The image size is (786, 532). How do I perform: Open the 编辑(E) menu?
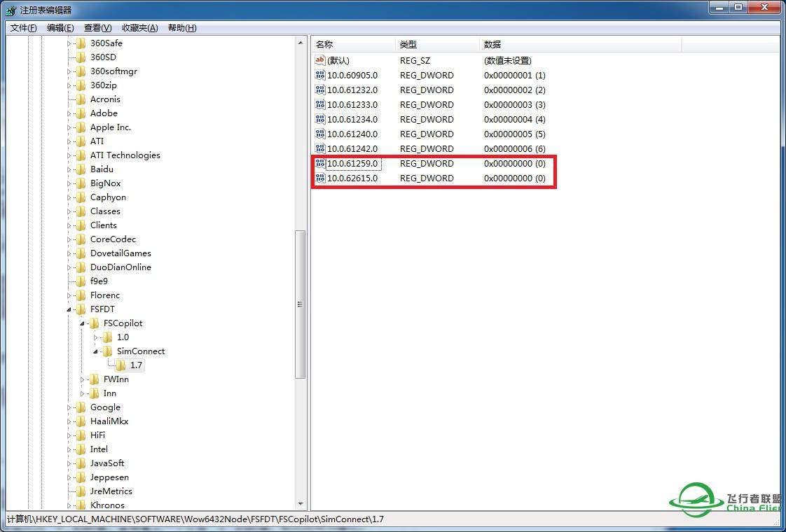60,28
